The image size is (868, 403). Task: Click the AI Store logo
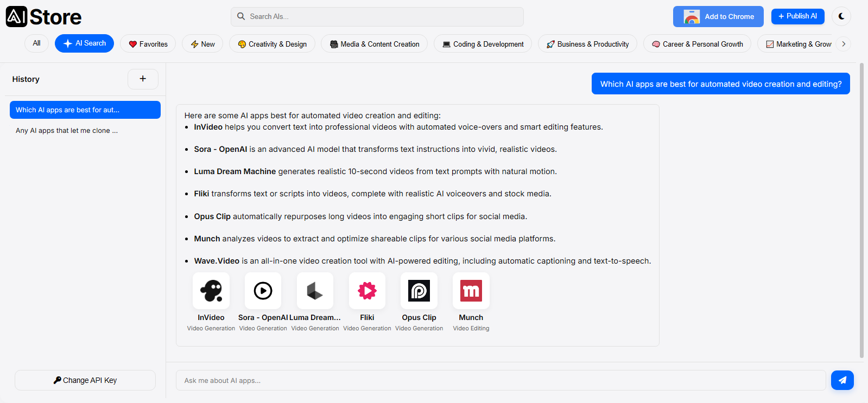(43, 17)
